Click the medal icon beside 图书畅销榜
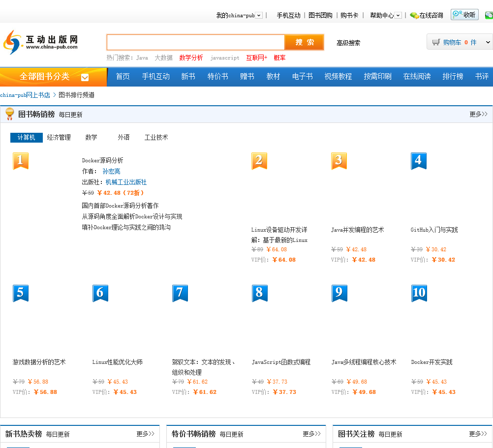 coord(10,114)
